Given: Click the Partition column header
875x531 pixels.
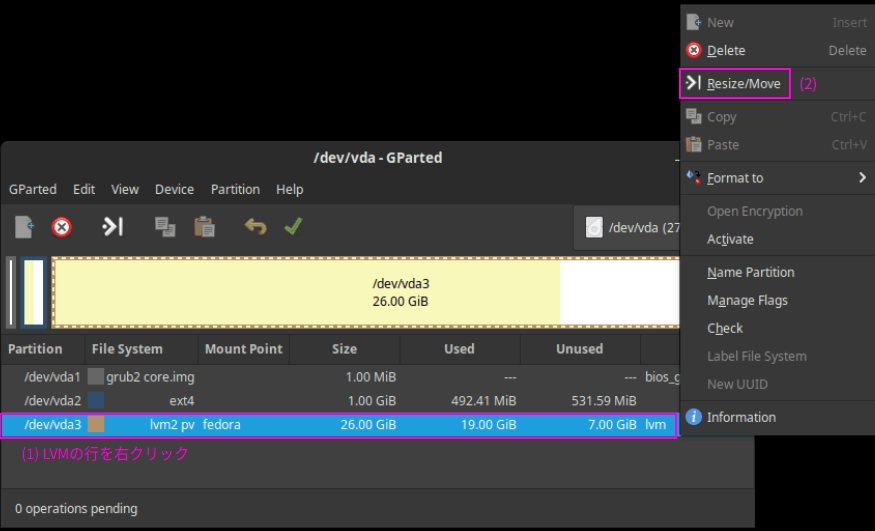Looking at the screenshot, I should (43, 349).
